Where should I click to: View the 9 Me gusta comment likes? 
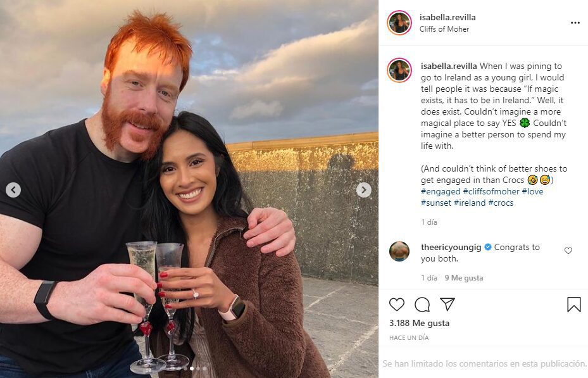464,278
